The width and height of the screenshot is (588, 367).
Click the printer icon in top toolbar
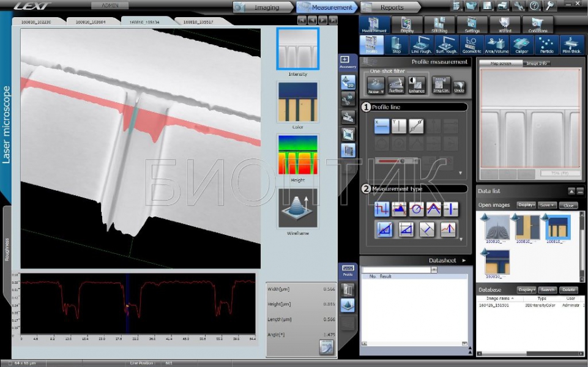click(x=503, y=6)
